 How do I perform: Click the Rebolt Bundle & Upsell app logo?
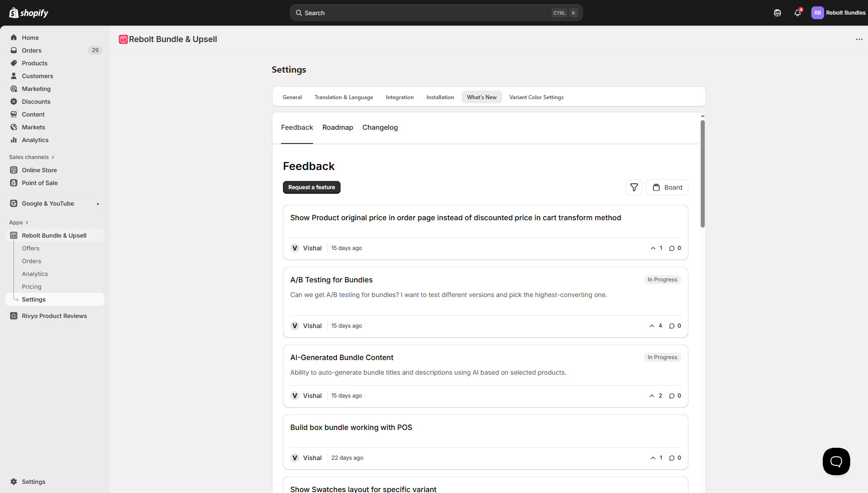(x=123, y=39)
